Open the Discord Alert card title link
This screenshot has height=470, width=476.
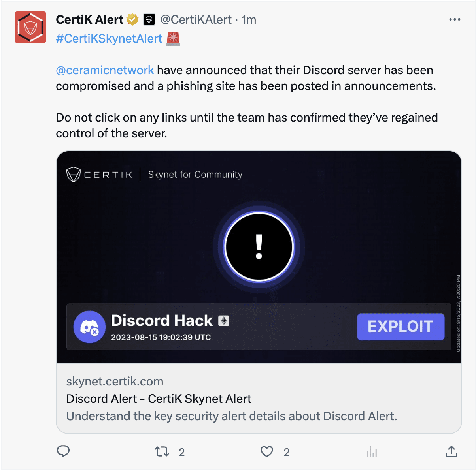[x=159, y=399]
